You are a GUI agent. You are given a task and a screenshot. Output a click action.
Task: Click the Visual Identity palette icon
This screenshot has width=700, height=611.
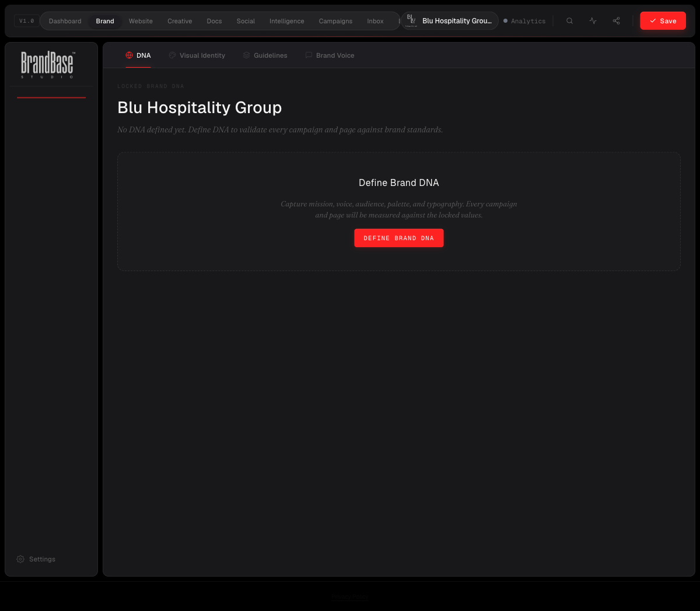(172, 55)
